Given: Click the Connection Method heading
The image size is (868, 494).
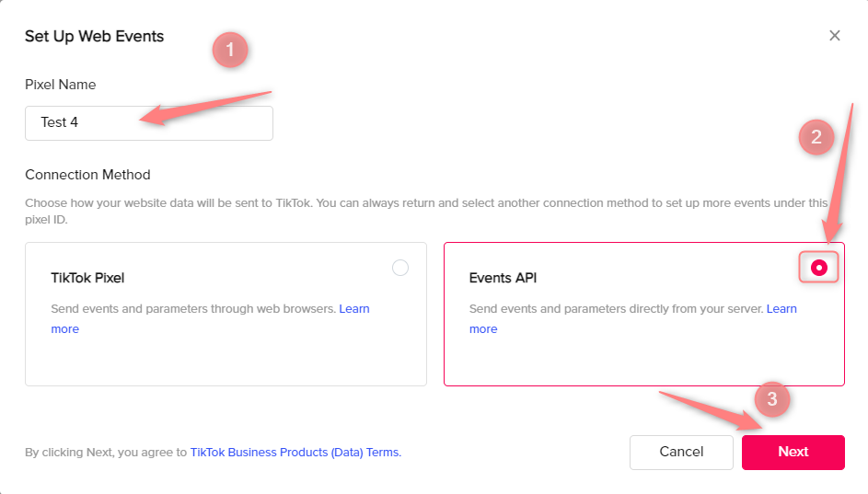Looking at the screenshot, I should coord(87,175).
